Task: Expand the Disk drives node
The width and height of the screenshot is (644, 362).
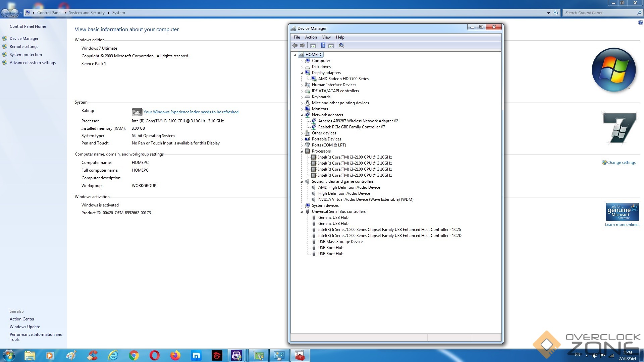Action: click(x=302, y=67)
